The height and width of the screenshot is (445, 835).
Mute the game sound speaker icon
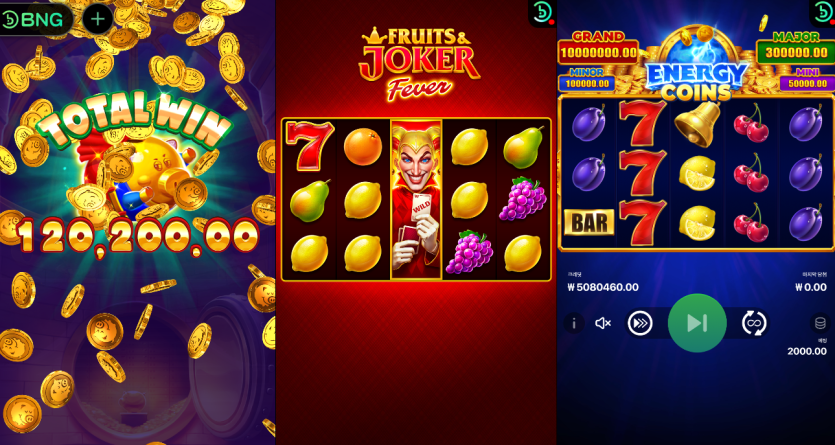[x=603, y=323]
